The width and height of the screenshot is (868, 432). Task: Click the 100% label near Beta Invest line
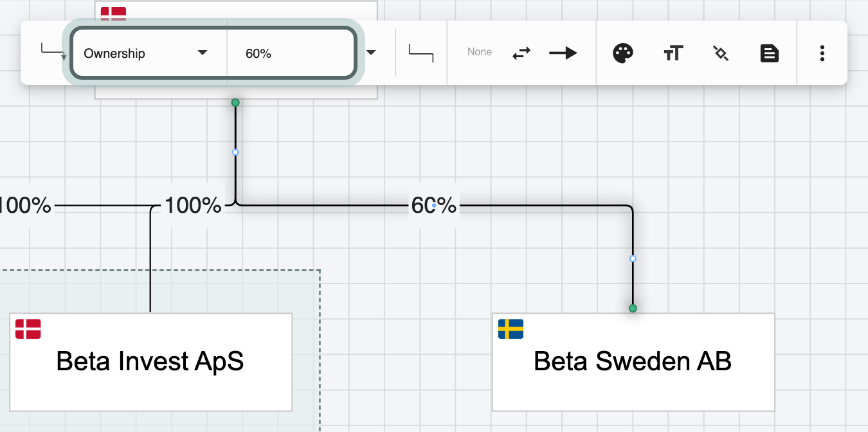coord(193,206)
